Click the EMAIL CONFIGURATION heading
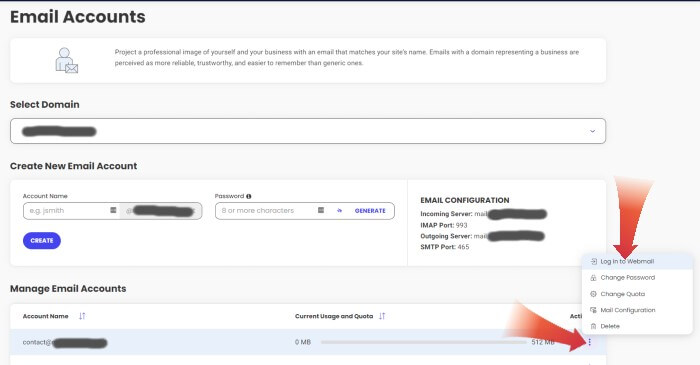The image size is (700, 365). [x=465, y=200]
